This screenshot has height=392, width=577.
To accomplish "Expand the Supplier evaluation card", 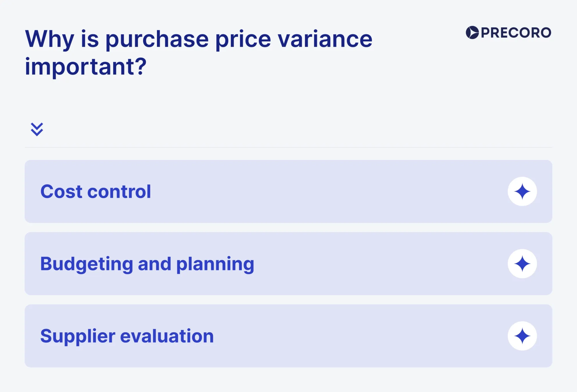I will tap(288, 336).
